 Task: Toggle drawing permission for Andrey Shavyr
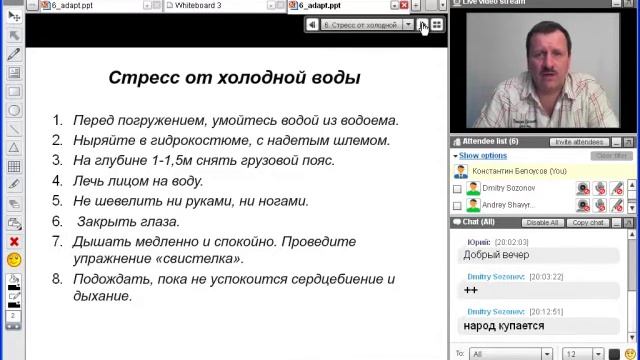pyautogui.click(x=617, y=205)
